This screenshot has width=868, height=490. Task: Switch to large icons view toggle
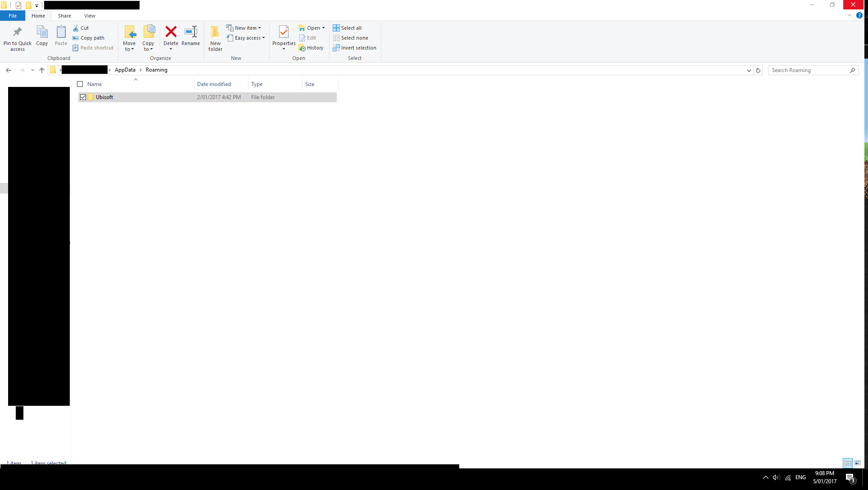[858, 463]
